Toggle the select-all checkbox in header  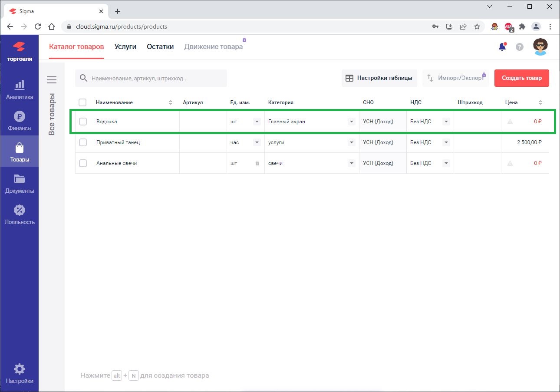(82, 102)
